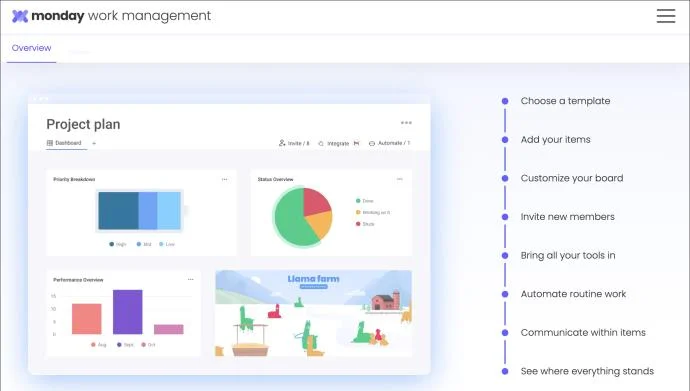Select the Add your items step
The width and height of the screenshot is (690, 391).
click(x=555, y=139)
